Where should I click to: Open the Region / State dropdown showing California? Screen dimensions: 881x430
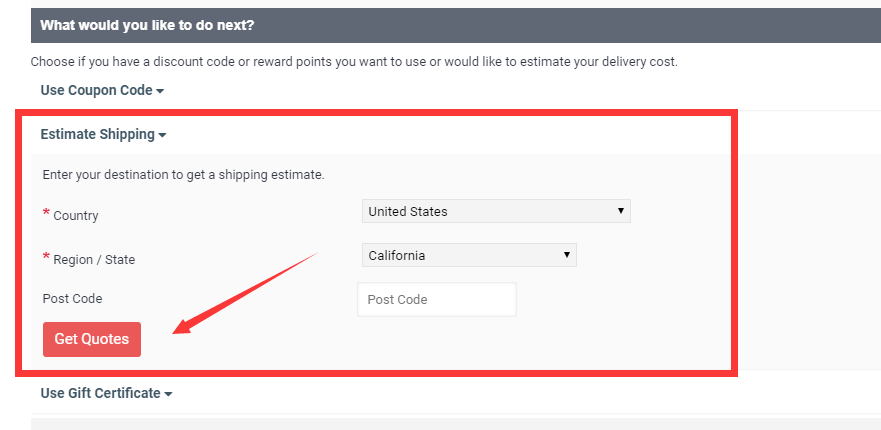[468, 255]
